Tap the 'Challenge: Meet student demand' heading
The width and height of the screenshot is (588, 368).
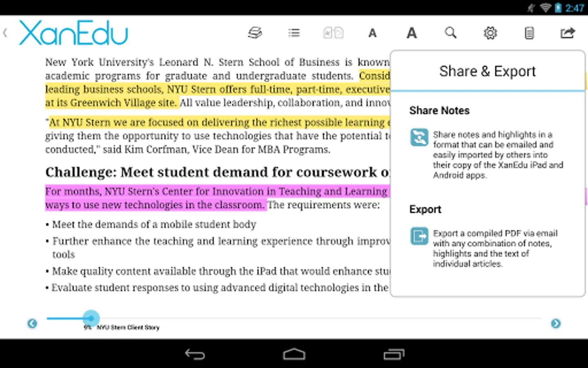pos(218,172)
